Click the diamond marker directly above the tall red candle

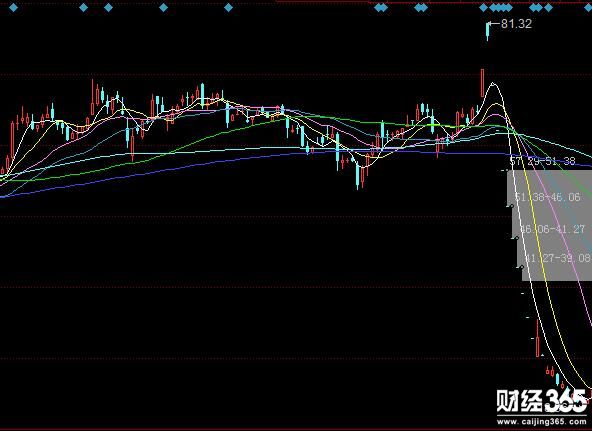pyautogui.click(x=483, y=7)
